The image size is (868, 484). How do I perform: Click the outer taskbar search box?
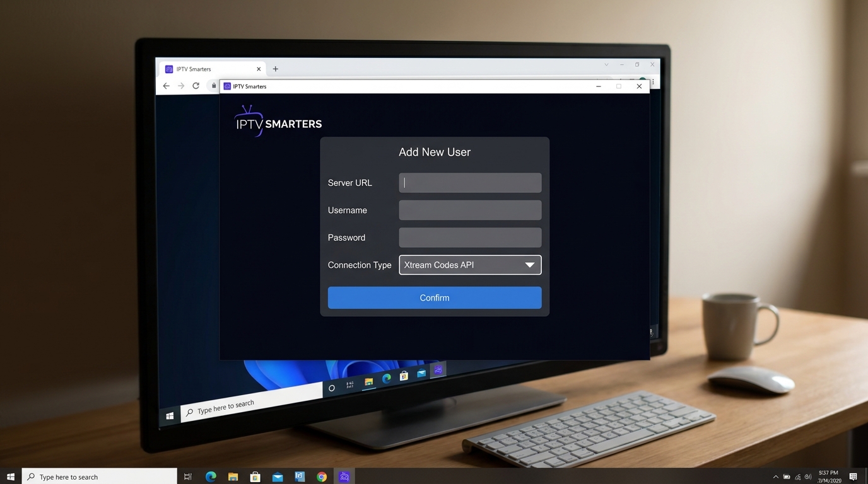pyautogui.click(x=100, y=476)
